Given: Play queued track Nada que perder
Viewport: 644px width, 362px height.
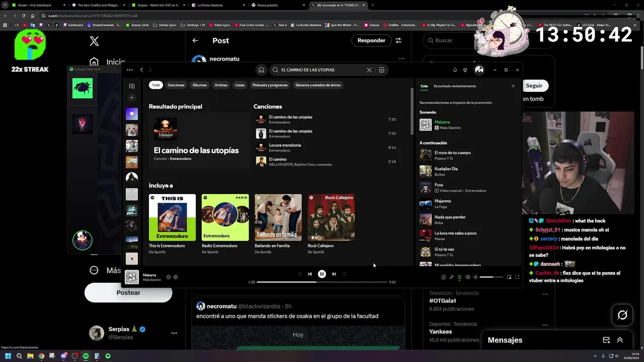Looking at the screenshot, I should (468, 219).
